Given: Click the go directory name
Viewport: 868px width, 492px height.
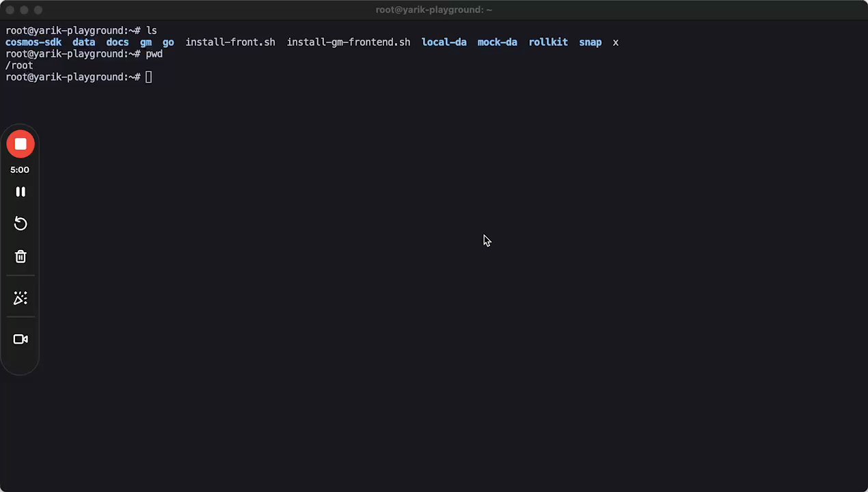Looking at the screenshot, I should (168, 42).
